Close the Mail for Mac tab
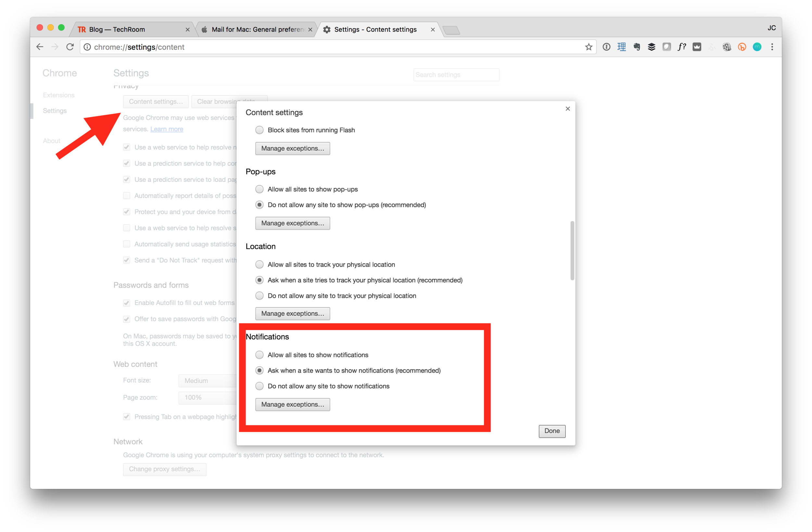Image resolution: width=812 pixels, height=532 pixels. click(310, 30)
